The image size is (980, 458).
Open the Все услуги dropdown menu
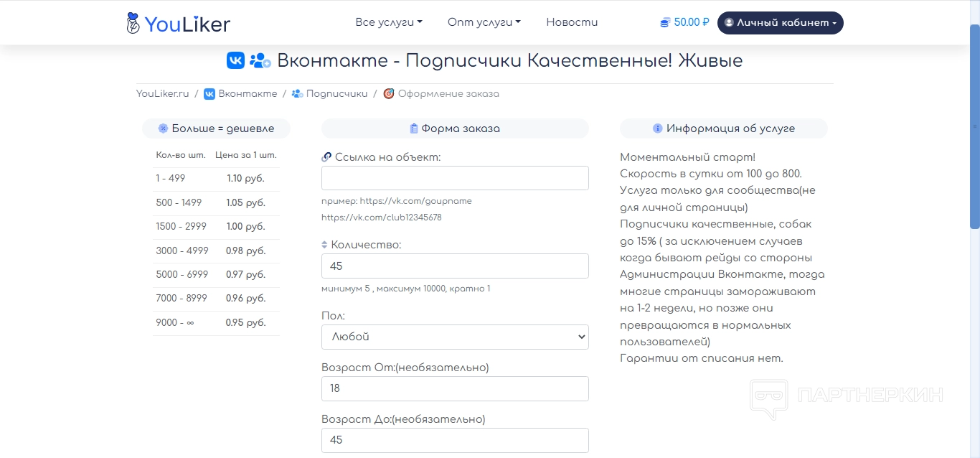[x=389, y=22]
